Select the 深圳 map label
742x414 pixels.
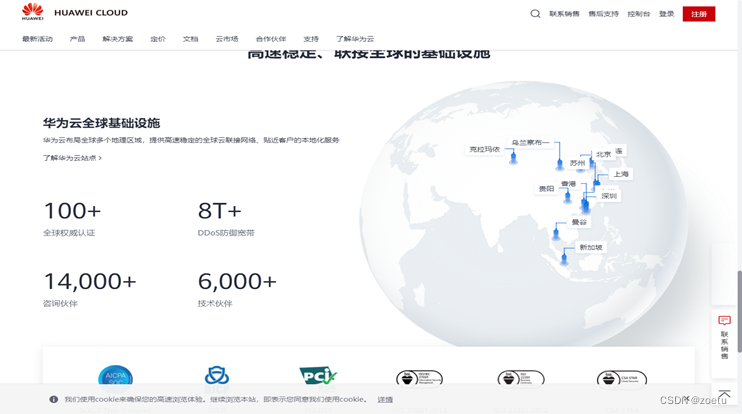click(x=609, y=196)
